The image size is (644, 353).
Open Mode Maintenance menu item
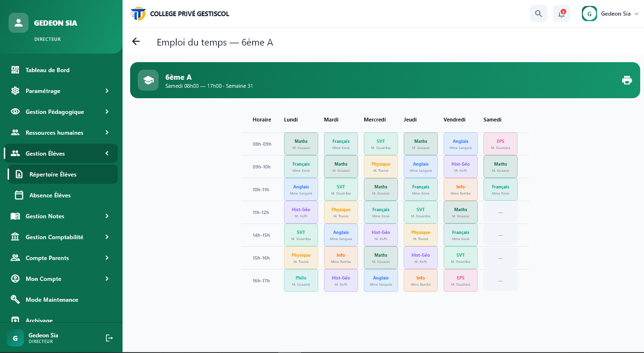[x=61, y=299]
